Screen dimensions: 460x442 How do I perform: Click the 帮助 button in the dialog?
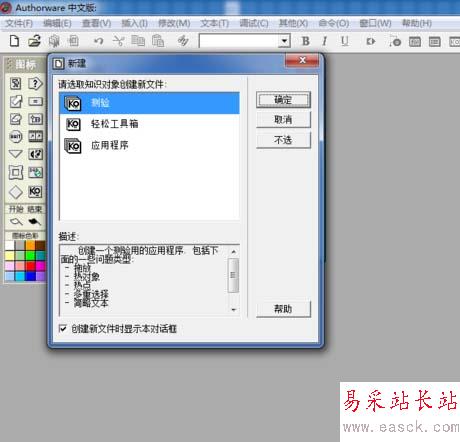[x=283, y=309]
